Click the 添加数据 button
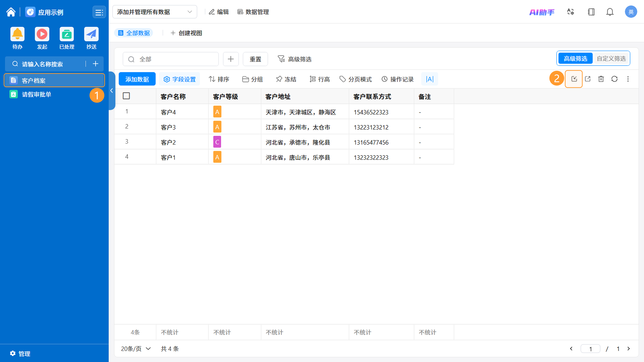This screenshot has width=644, height=362. tap(137, 79)
